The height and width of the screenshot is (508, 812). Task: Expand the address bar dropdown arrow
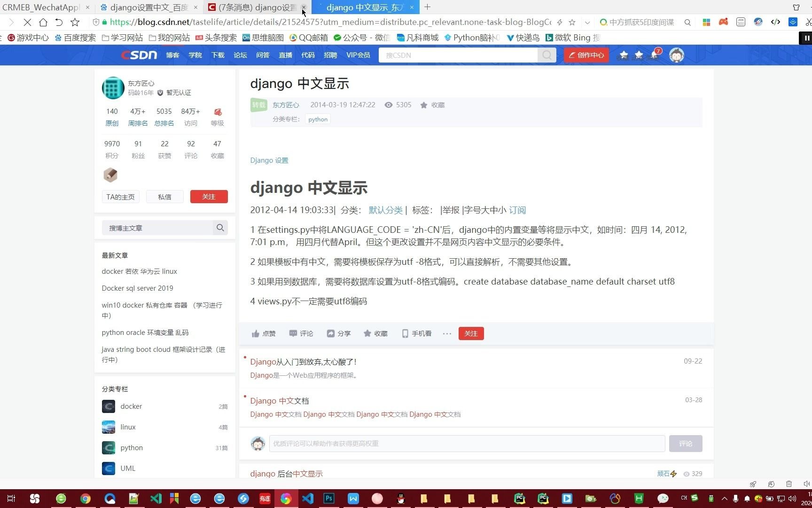tap(587, 22)
